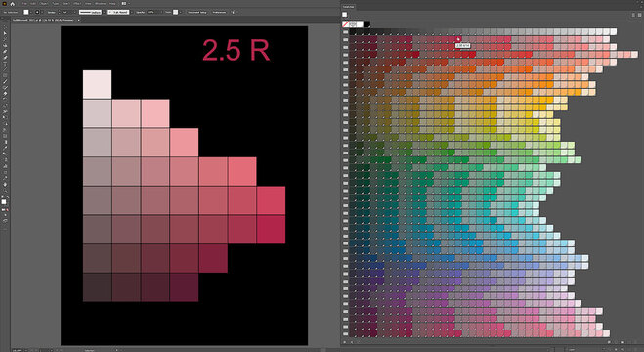The width and height of the screenshot is (644, 352).
Task: Open the Type menu
Action: 55,4
